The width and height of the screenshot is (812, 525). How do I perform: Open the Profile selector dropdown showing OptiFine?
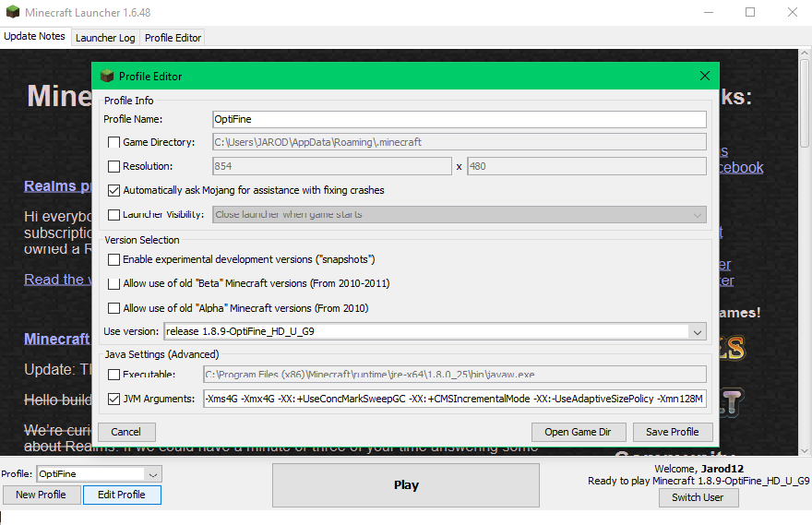(99, 473)
